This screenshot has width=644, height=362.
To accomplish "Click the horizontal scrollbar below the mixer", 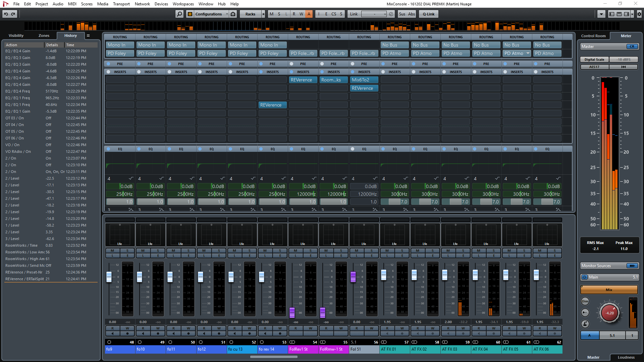I will [274, 357].
